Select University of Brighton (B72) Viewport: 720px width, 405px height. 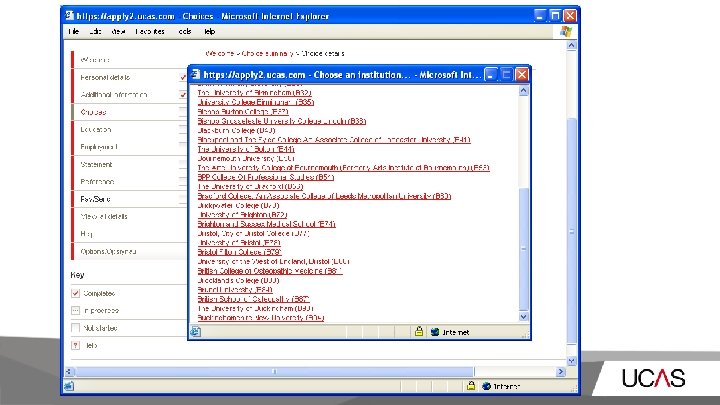tap(243, 214)
